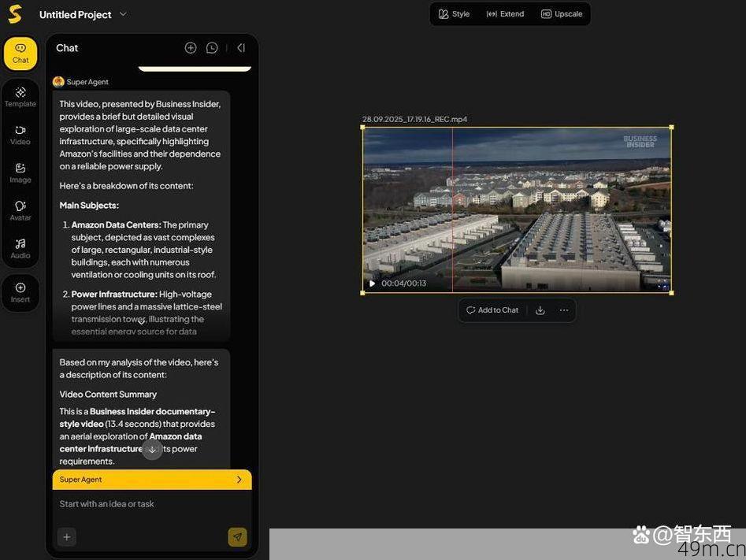Click the 00:04/00:13 time display
Image resolution: width=746 pixels, height=560 pixels.
click(404, 284)
